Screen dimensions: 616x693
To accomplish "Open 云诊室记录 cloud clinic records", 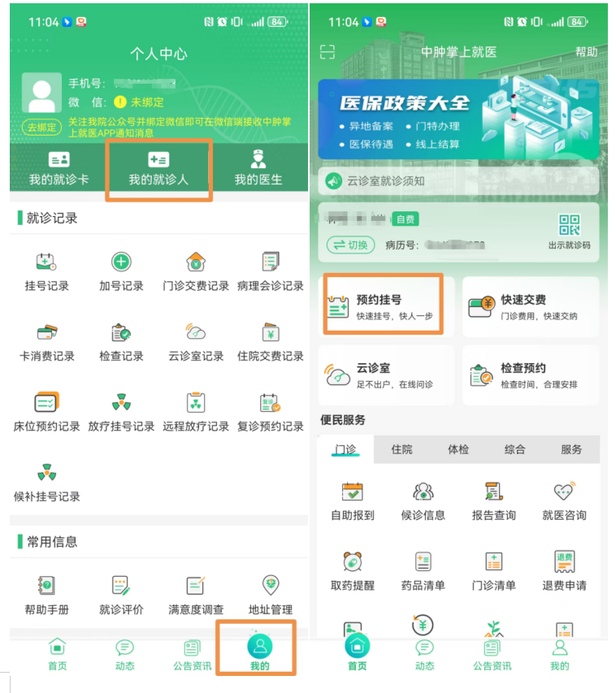I will point(196,333).
